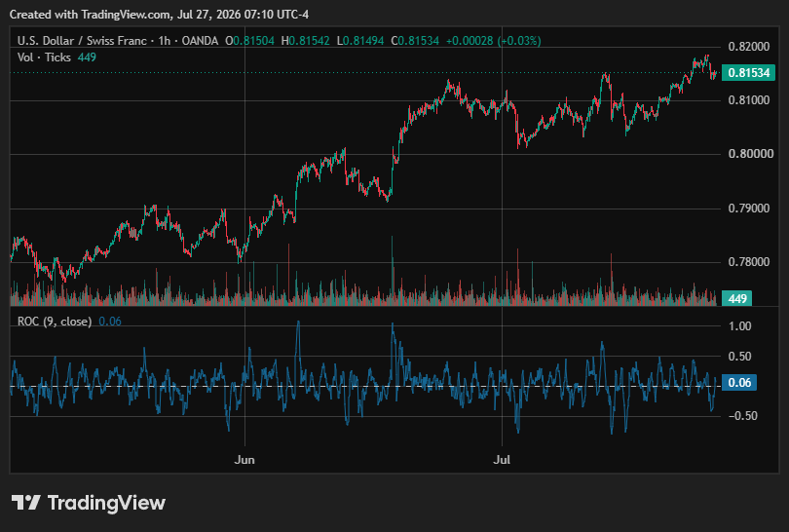Open the TradingView wordmark link
The height and width of the screenshot is (532, 789).
pos(107,503)
